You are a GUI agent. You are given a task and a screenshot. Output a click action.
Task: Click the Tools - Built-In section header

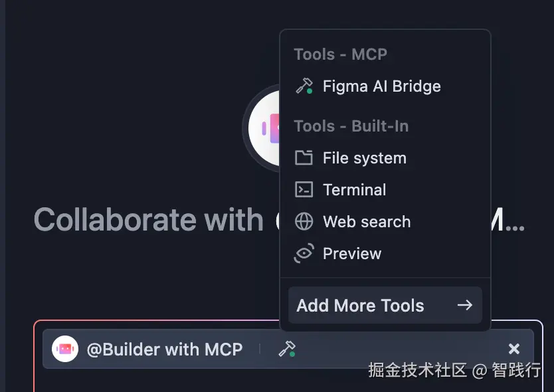point(351,126)
